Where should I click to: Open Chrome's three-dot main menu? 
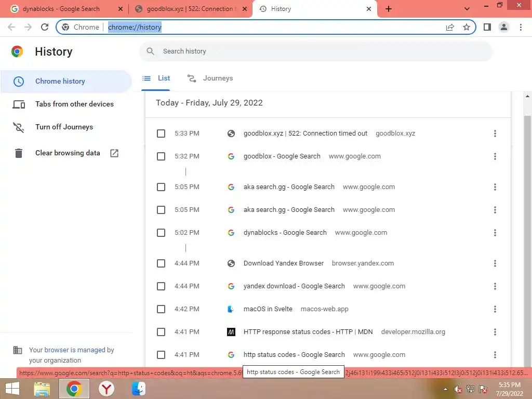(x=521, y=27)
